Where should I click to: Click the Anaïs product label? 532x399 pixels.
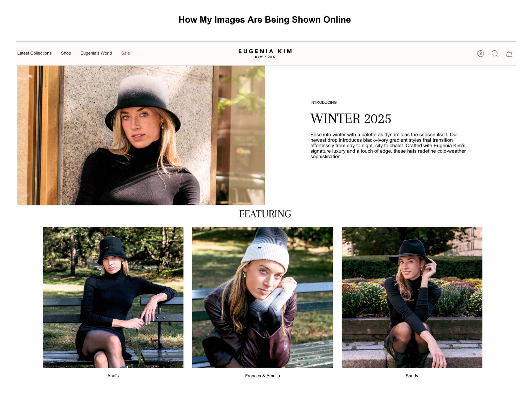coord(113,376)
